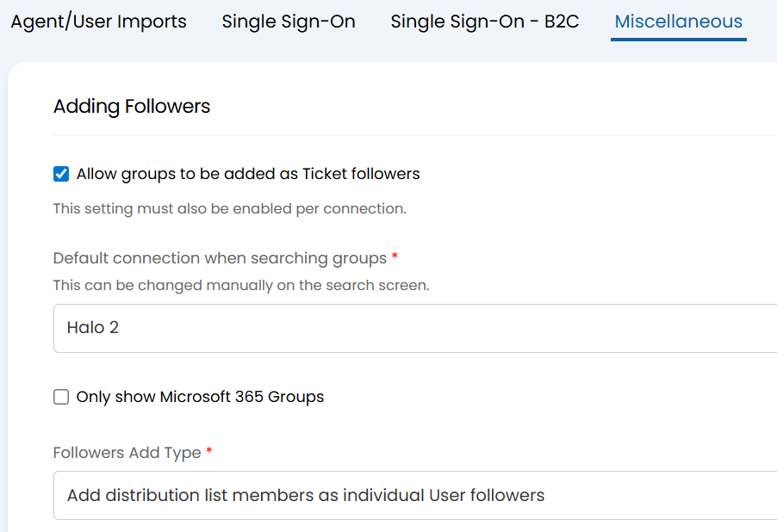This screenshot has height=532, width=777.
Task: Click the 'Allow groups to be added' label text
Action: pos(248,174)
